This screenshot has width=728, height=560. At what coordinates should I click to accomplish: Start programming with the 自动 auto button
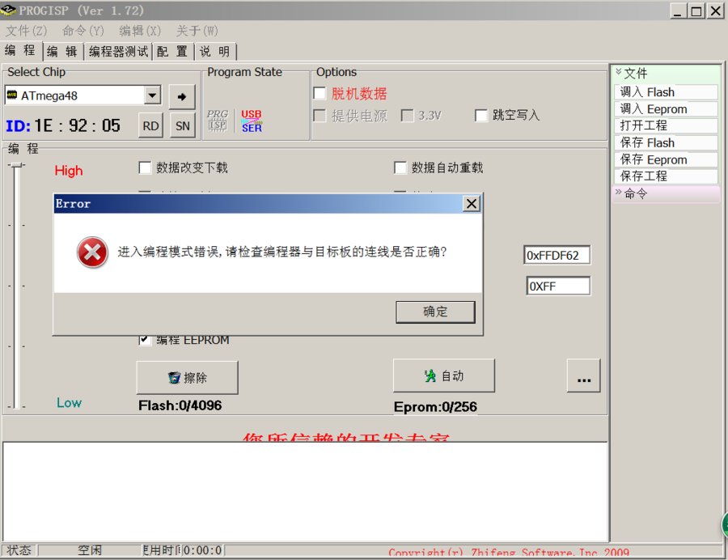443,375
